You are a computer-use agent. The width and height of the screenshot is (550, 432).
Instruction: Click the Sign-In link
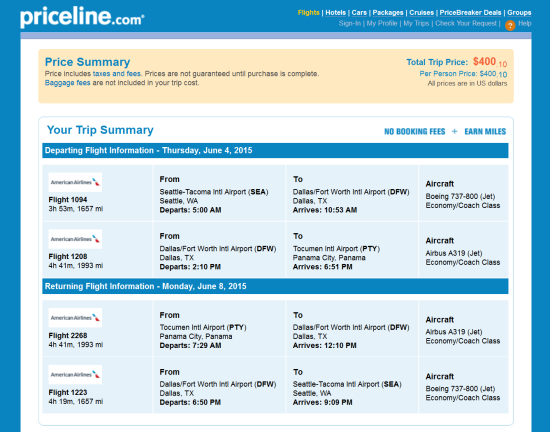350,23
